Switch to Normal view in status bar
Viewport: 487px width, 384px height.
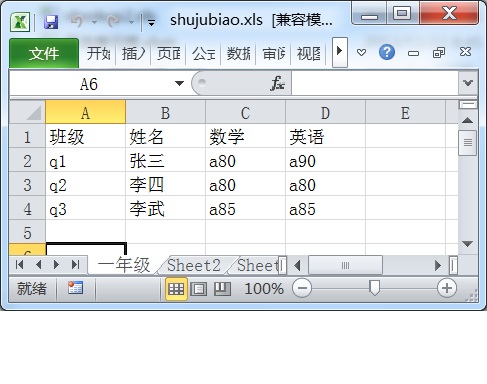[x=176, y=289]
